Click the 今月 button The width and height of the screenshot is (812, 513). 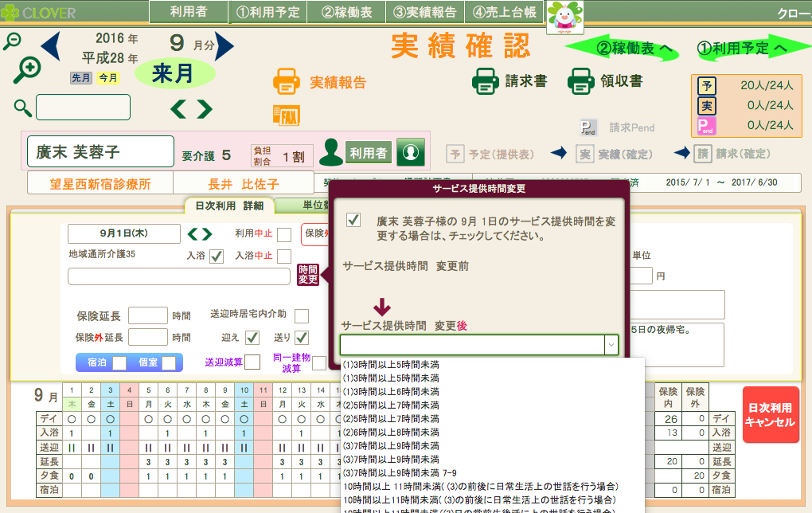tap(108, 78)
